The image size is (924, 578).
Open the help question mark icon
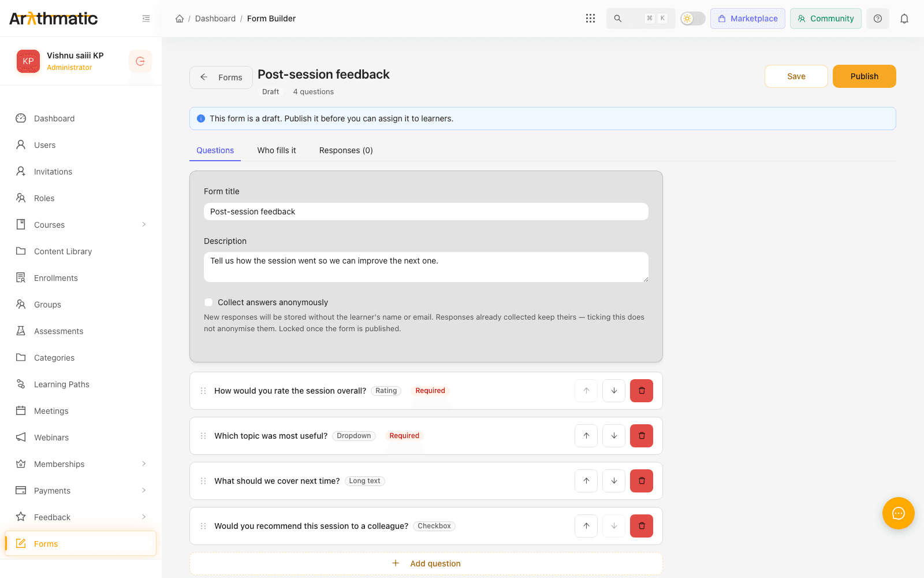[x=878, y=18]
